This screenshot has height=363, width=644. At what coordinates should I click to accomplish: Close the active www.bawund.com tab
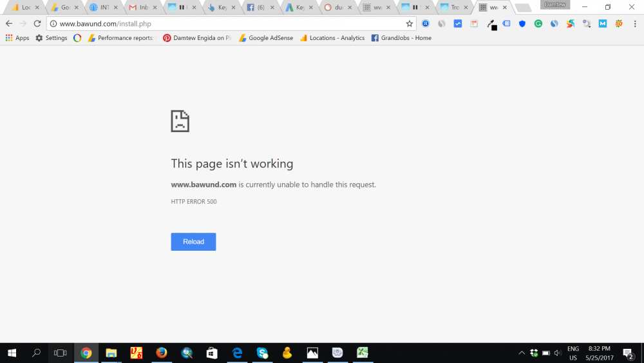(x=505, y=7)
